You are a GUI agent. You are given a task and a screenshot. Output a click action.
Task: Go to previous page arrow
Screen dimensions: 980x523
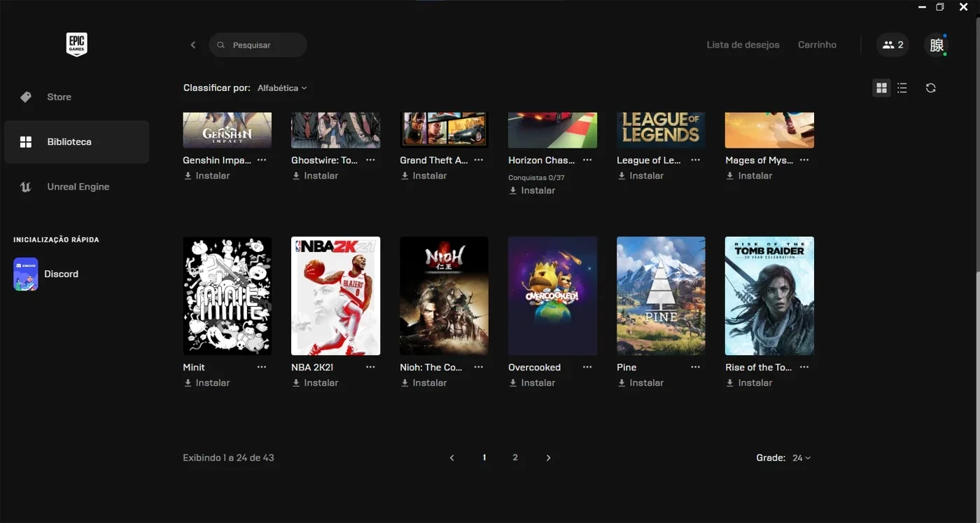click(x=452, y=458)
